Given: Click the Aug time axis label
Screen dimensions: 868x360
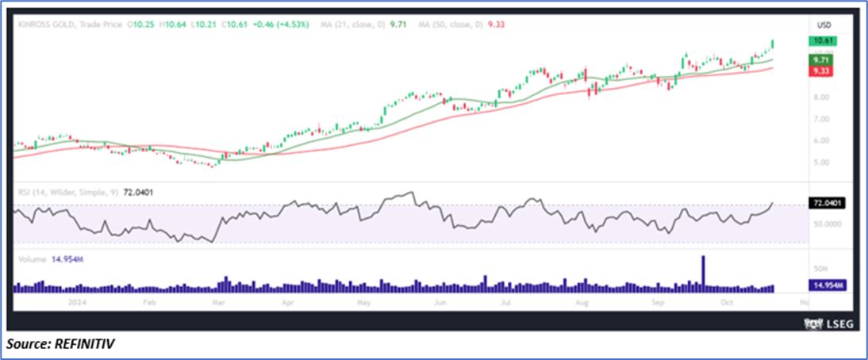Looking at the screenshot, I should pyautogui.click(x=582, y=303).
